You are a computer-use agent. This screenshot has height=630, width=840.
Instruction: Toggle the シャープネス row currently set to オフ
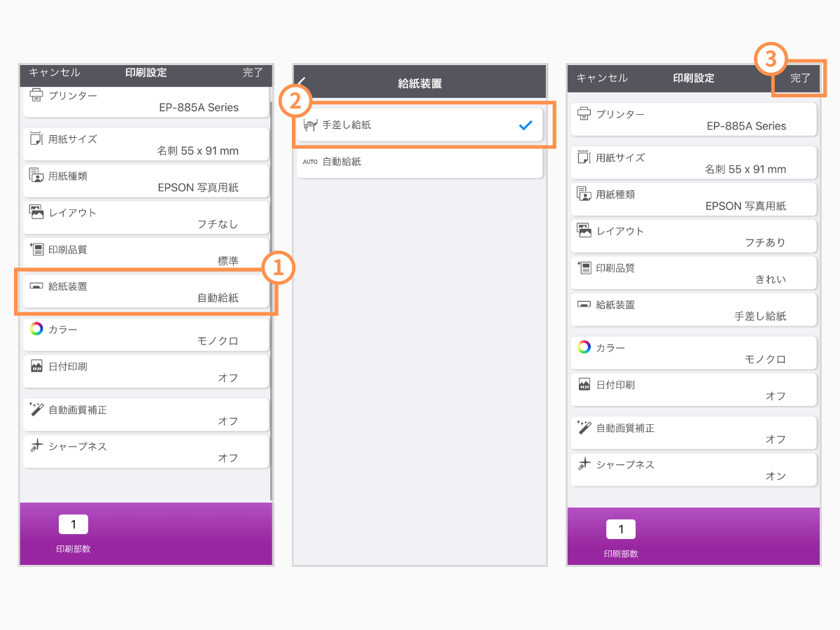pyautogui.click(x=146, y=452)
